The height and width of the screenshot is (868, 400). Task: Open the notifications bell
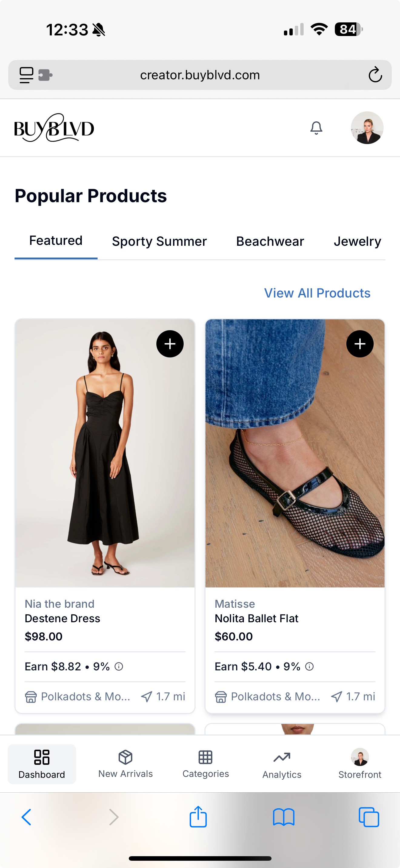[x=316, y=128]
